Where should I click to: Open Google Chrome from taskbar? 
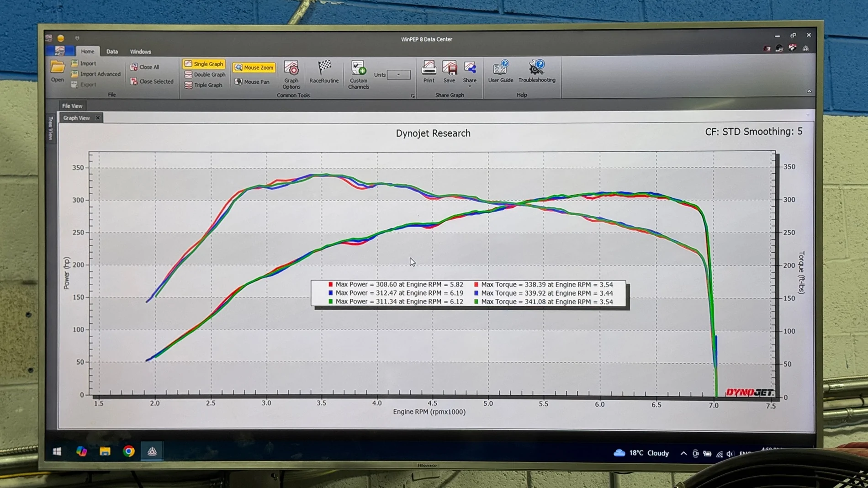(x=129, y=451)
